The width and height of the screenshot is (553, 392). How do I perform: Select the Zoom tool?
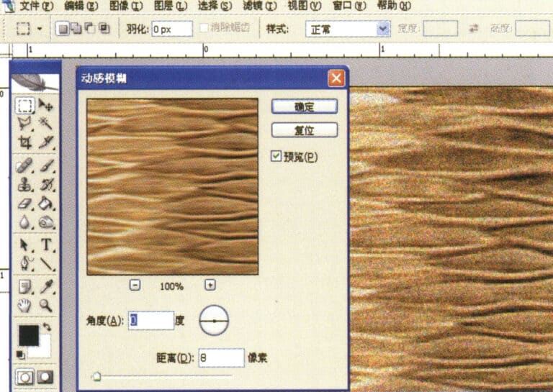[x=46, y=306]
